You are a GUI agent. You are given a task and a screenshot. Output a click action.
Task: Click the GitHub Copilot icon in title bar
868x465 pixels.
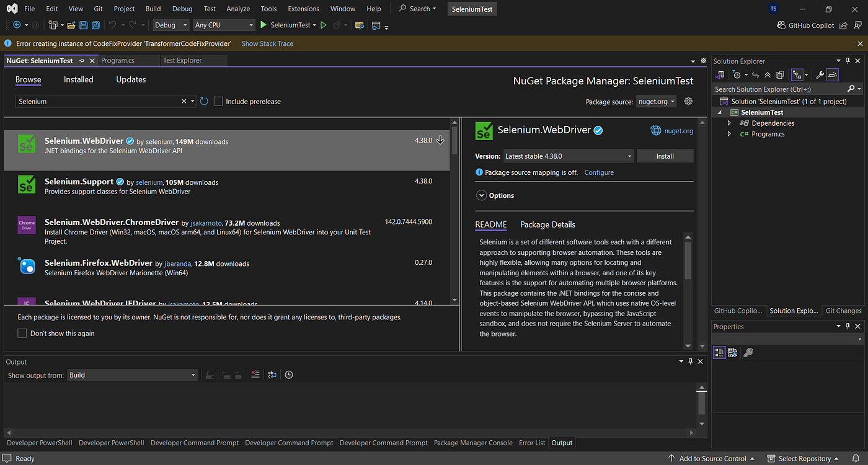coord(781,25)
